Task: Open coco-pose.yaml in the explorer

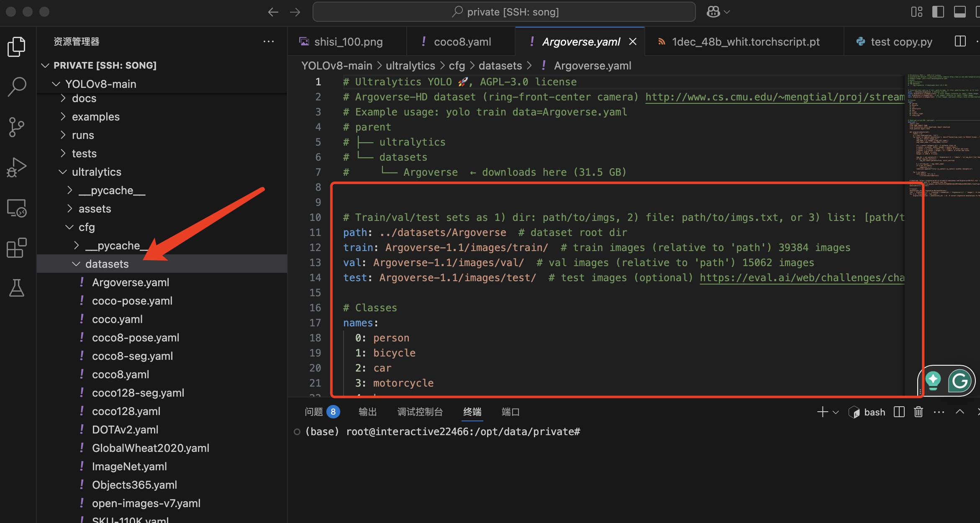Action: point(132,301)
